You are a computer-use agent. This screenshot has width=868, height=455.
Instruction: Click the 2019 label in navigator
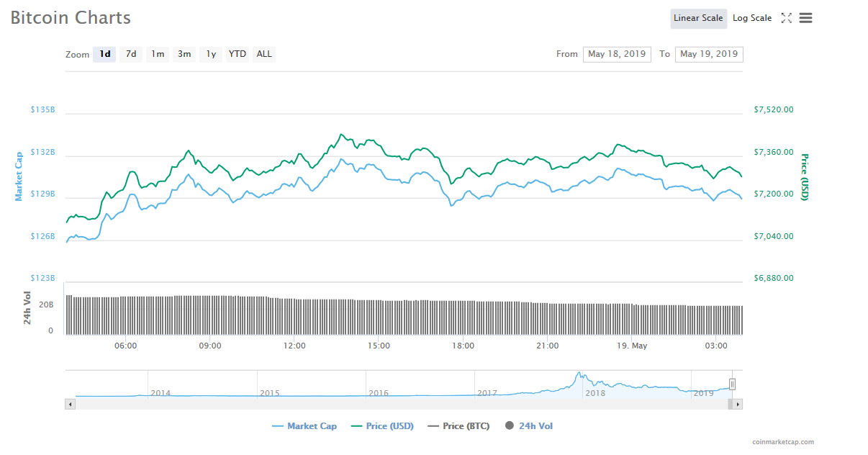click(x=704, y=393)
